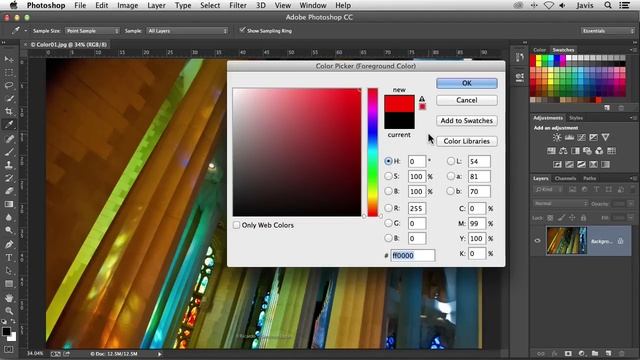This screenshot has width=640, height=360.
Task: Click Cancel in the Color Picker
Action: (467, 100)
